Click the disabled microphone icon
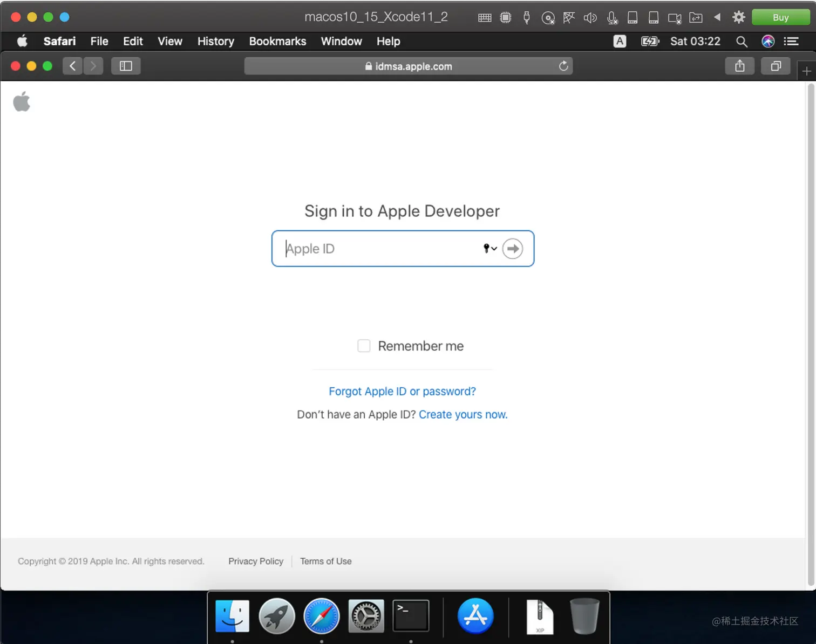The width and height of the screenshot is (816, 644). [x=612, y=18]
